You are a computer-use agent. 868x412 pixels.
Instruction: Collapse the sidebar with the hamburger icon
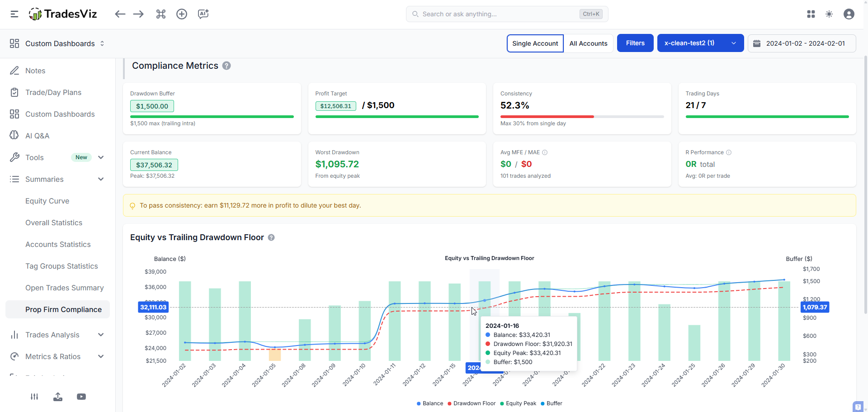pos(14,14)
